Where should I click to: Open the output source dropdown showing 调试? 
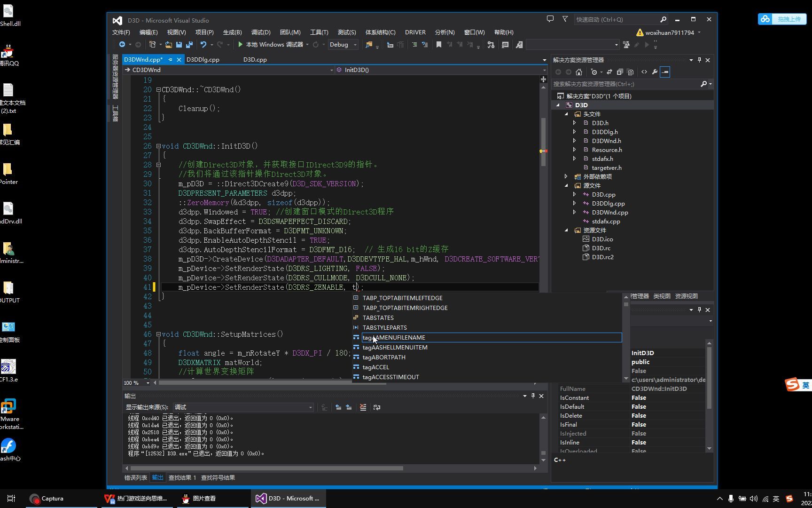pyautogui.click(x=243, y=407)
